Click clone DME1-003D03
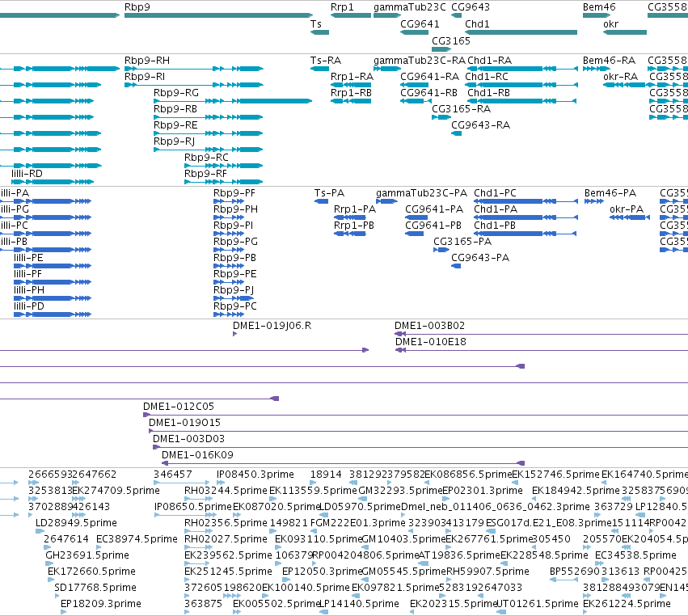The height and width of the screenshot is (616, 688). point(188,439)
